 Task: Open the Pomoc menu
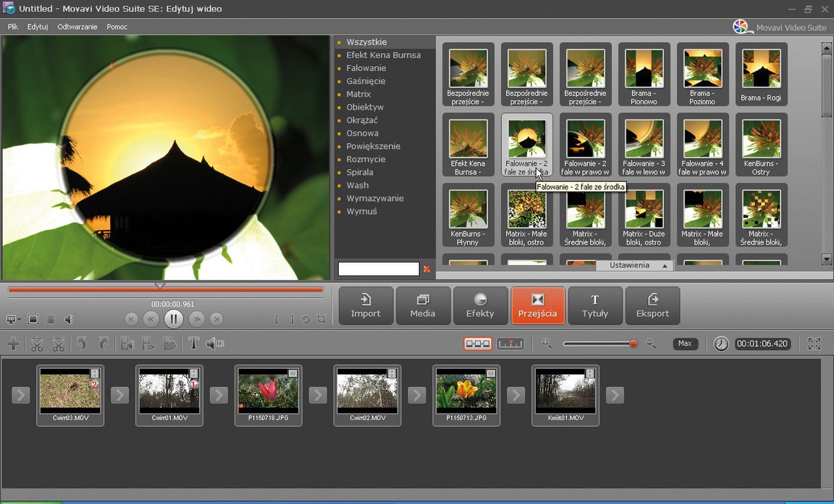point(117,27)
